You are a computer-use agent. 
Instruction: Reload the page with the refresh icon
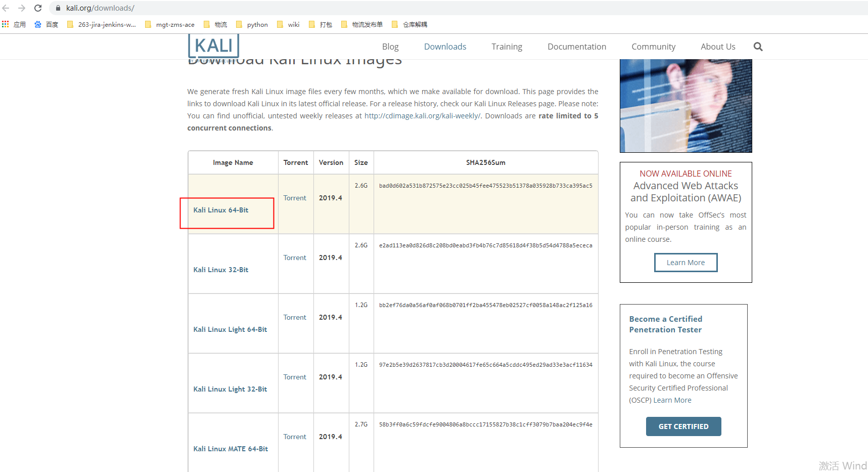(38, 8)
